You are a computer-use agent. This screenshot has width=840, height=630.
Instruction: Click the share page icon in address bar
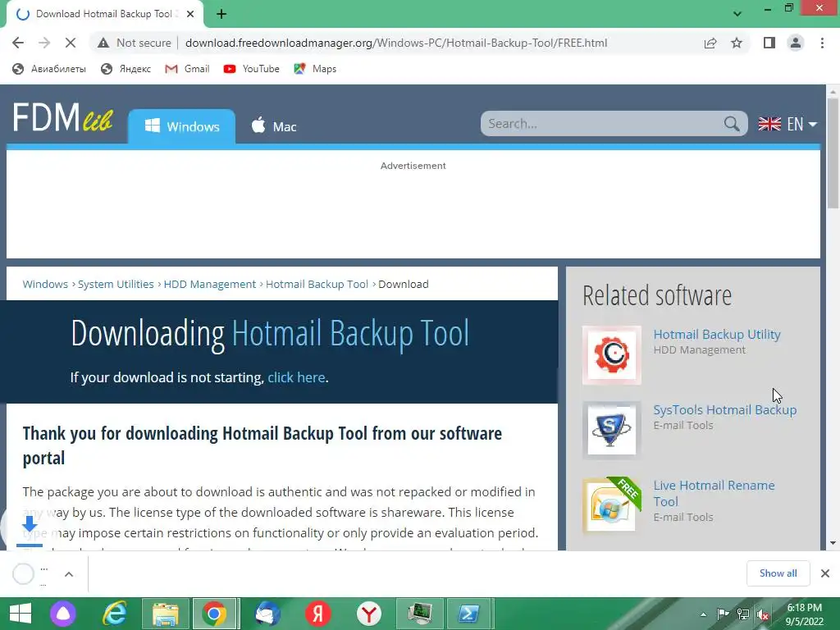[x=710, y=43]
